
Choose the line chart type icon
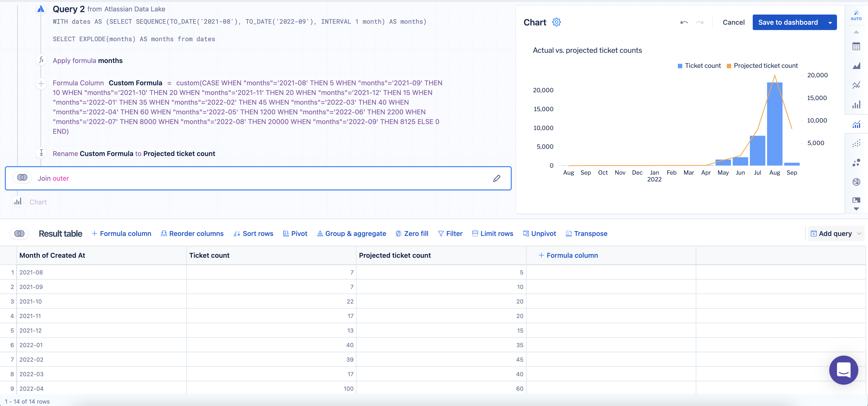856,85
